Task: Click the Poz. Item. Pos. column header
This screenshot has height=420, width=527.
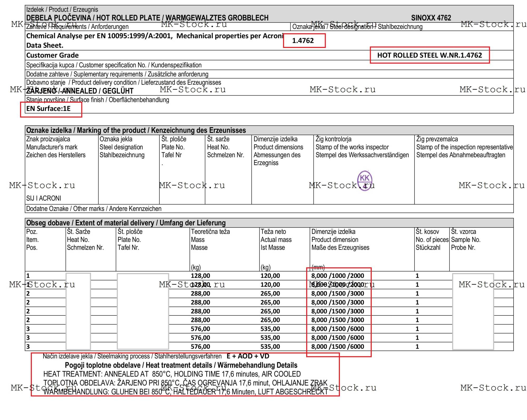Action: click(32, 240)
